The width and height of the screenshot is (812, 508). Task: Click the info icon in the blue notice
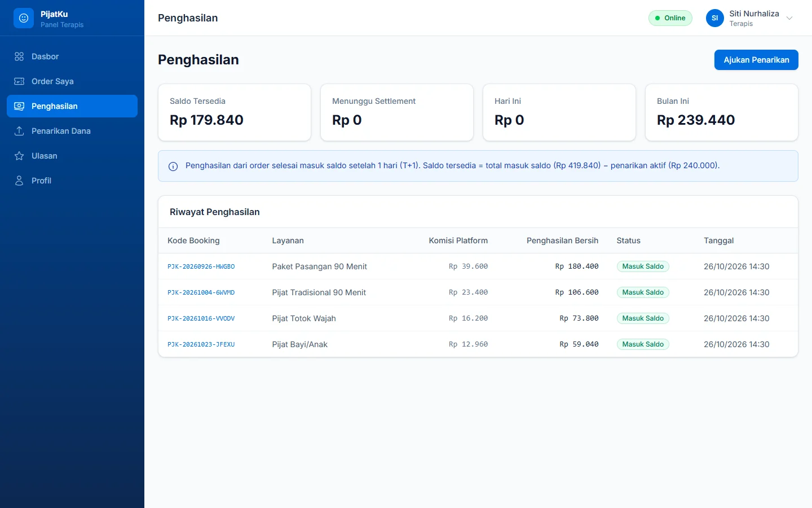click(173, 167)
